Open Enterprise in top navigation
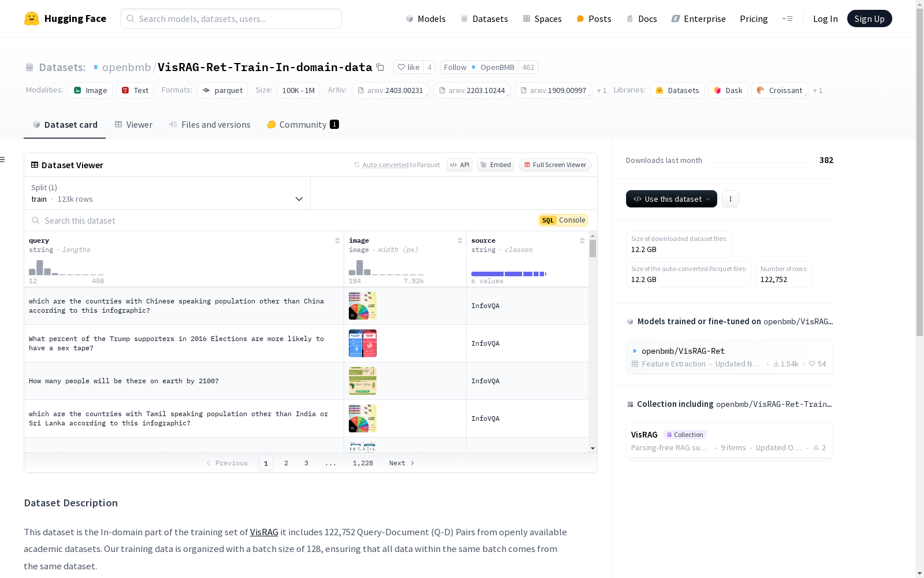Screen dimensions: 924x578 pyautogui.click(x=699, y=18)
